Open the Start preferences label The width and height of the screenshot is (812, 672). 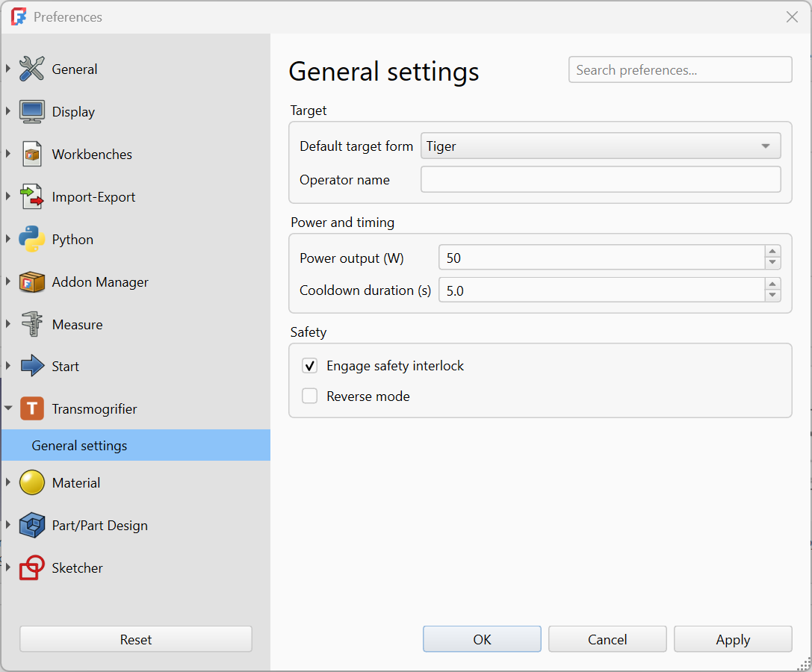point(65,367)
